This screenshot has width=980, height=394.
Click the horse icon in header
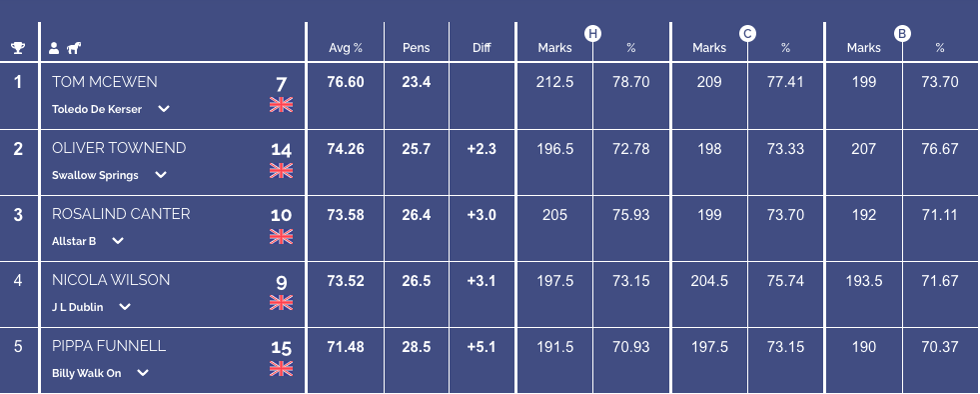pos(74,48)
